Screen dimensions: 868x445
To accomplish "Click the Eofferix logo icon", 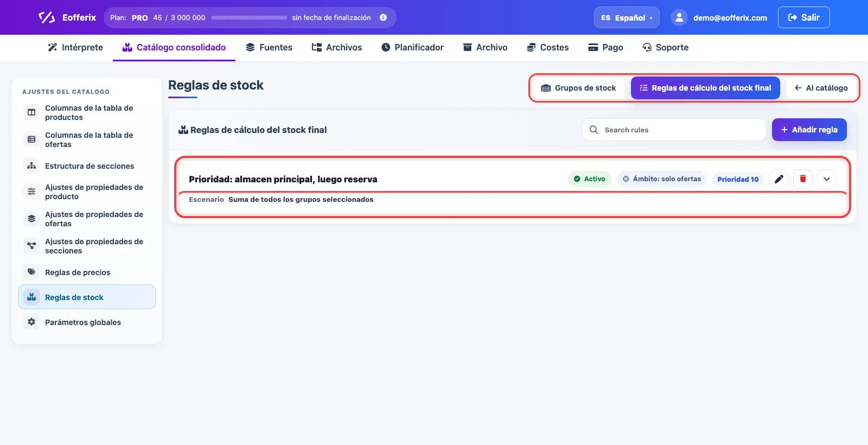I will 47,17.
